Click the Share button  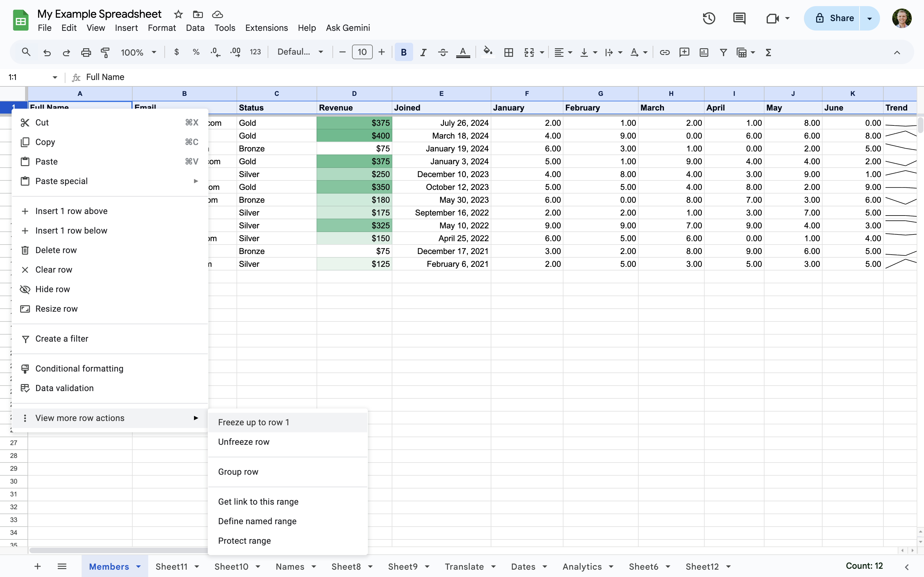(x=840, y=18)
